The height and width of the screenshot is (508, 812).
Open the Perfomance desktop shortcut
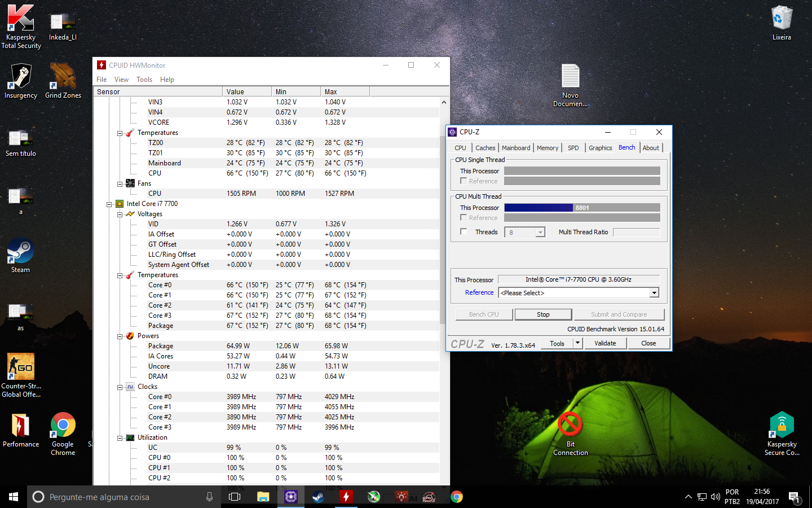21,430
